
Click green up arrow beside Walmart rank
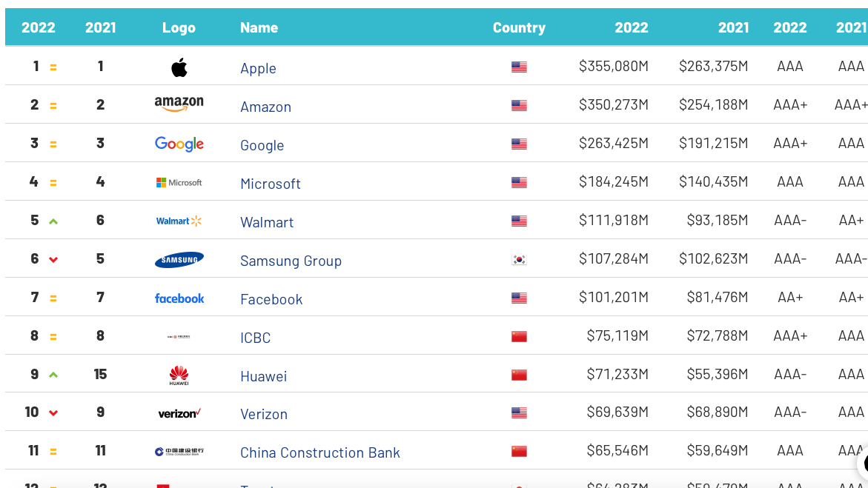[53, 221]
